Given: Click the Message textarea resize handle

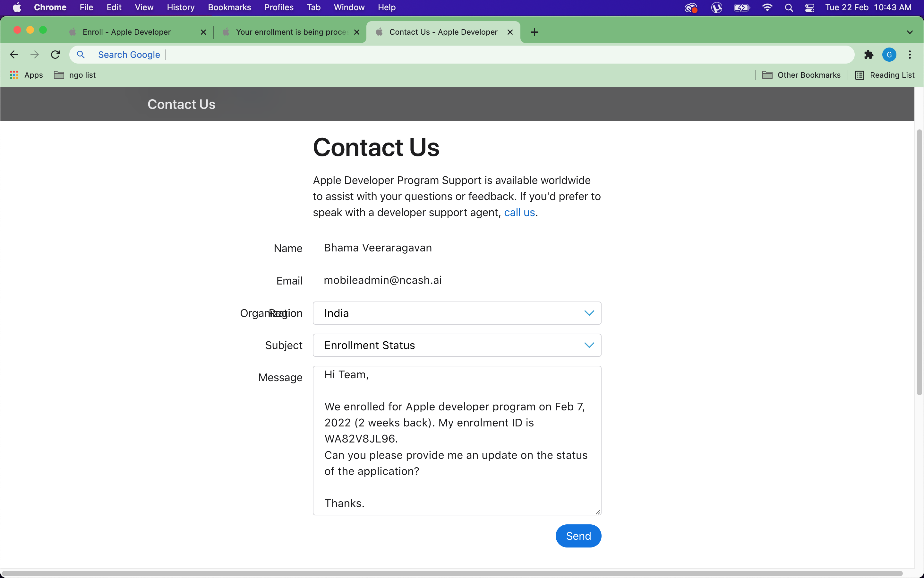Looking at the screenshot, I should 598,512.
